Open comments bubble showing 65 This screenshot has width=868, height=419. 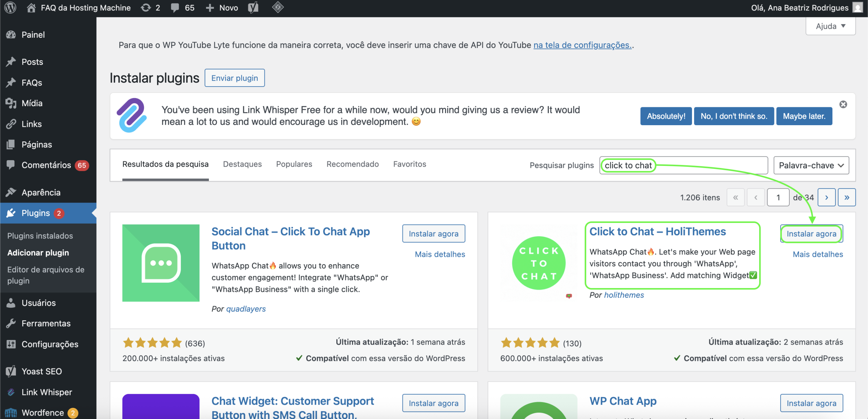coord(182,7)
